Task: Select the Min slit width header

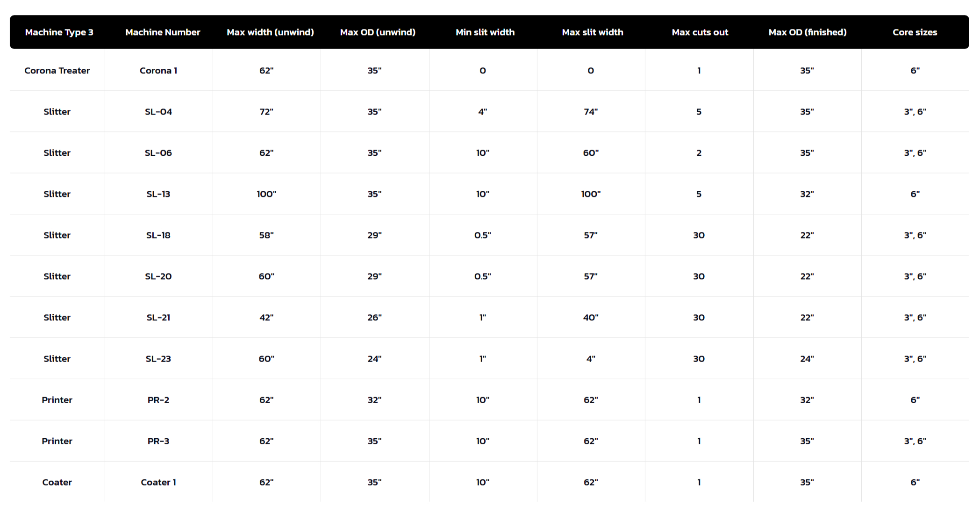Action: (485, 32)
